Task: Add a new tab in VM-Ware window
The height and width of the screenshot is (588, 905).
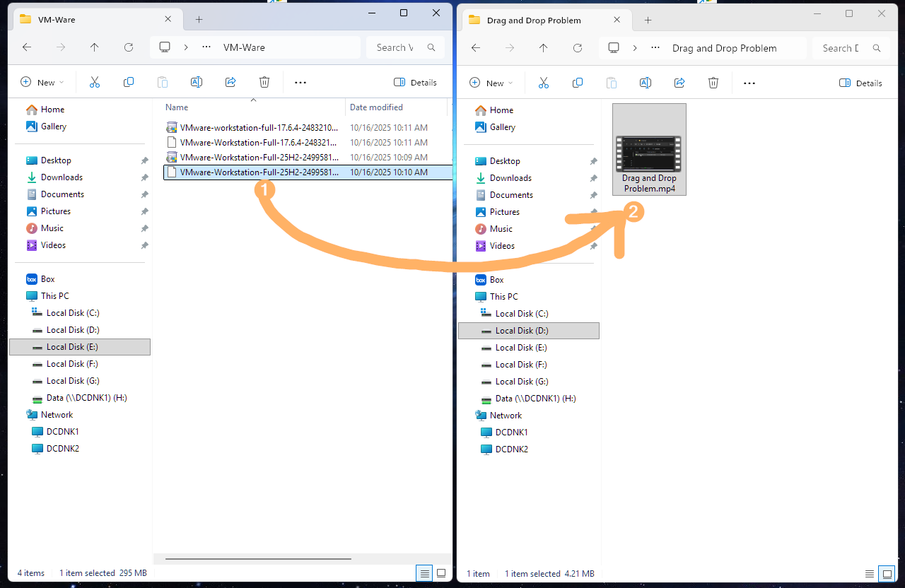Action: tap(199, 19)
